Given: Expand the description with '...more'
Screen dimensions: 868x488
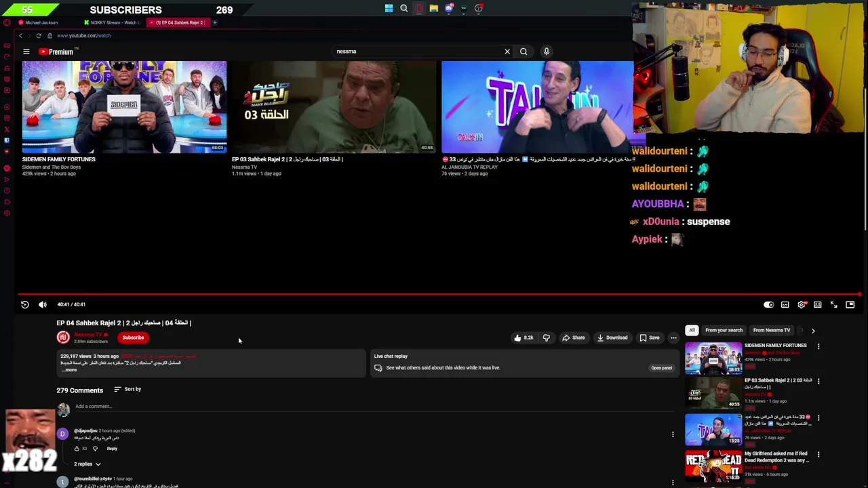Looking at the screenshot, I should pos(69,370).
